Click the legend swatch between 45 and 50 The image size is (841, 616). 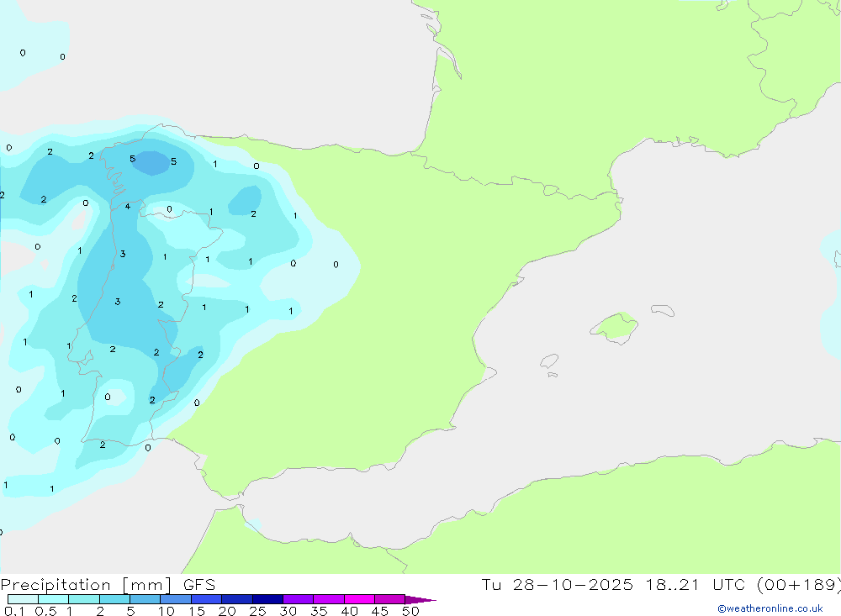(x=389, y=599)
